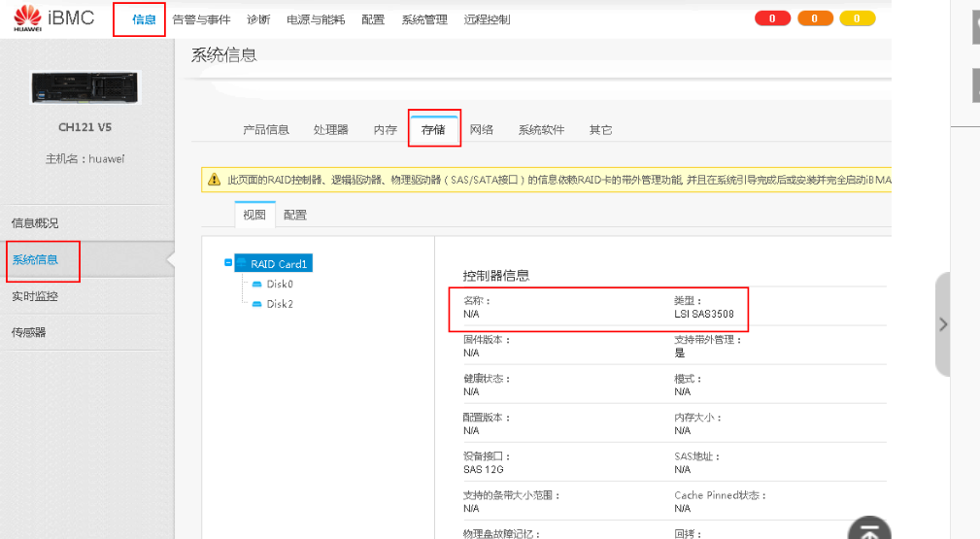Click the 健康状态 label
This screenshot has height=539, width=980.
pos(487,379)
